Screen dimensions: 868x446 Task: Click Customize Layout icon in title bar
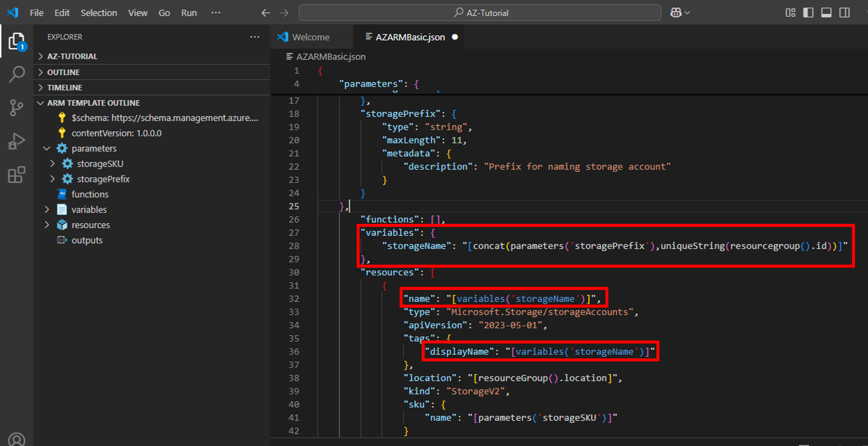pyautogui.click(x=790, y=13)
